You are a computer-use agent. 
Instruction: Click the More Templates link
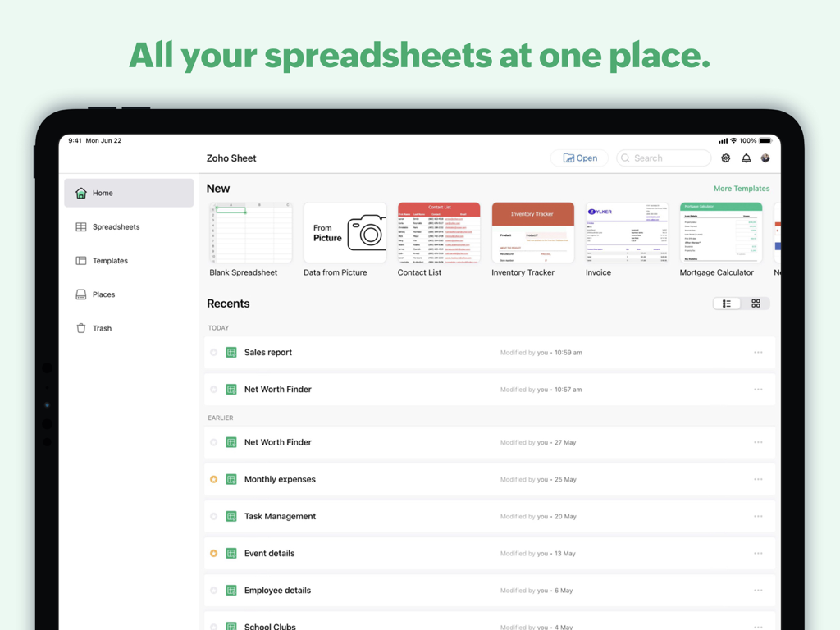(x=741, y=188)
